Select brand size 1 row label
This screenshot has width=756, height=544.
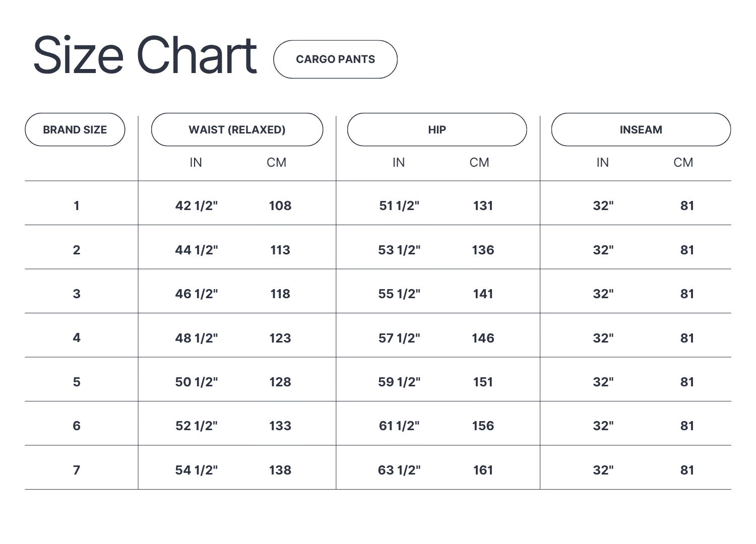tap(77, 206)
